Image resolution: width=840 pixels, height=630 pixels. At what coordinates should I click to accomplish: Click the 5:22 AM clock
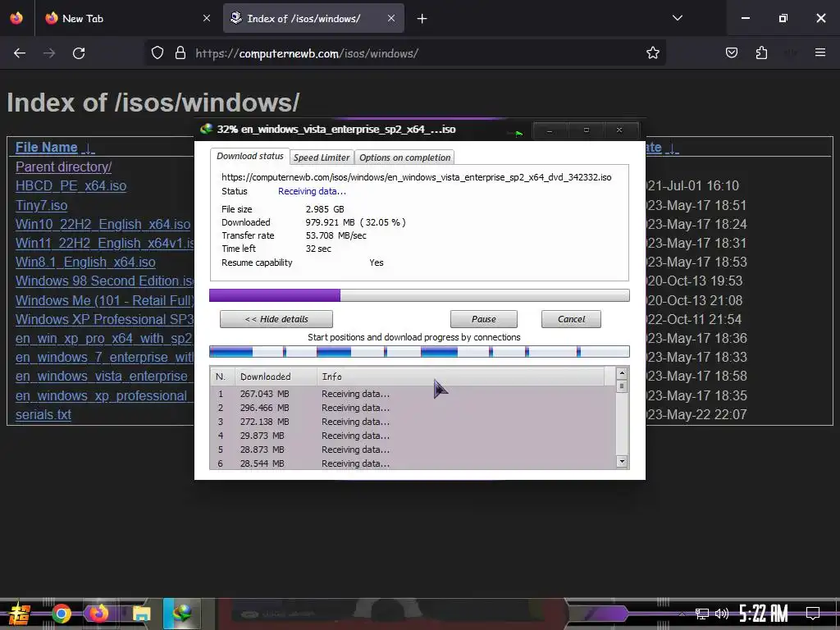tap(764, 614)
